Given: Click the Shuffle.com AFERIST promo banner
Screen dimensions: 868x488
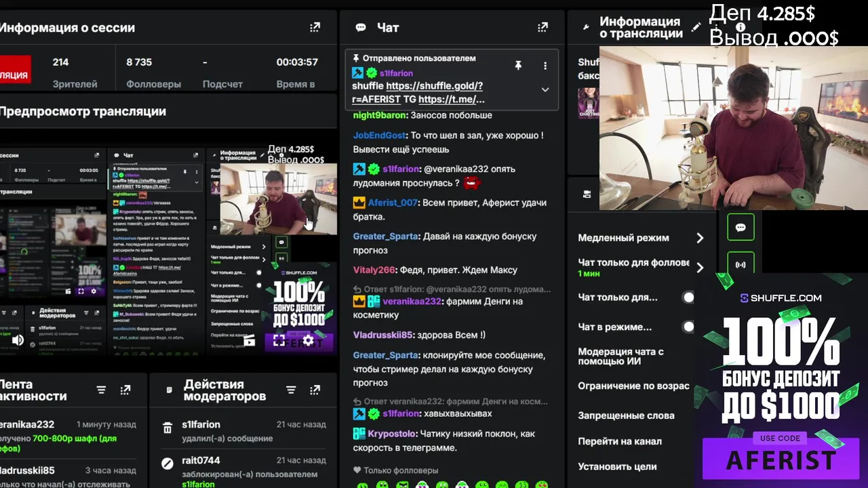Looking at the screenshot, I should tap(781, 380).
